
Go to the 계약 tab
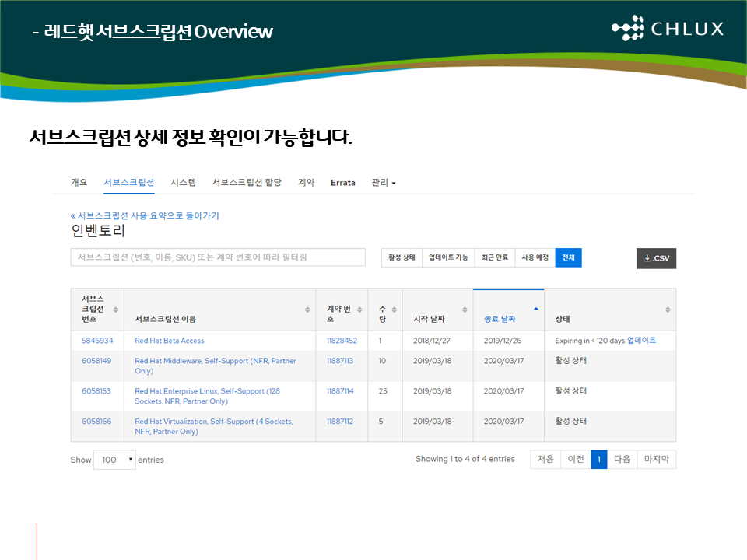tap(307, 182)
